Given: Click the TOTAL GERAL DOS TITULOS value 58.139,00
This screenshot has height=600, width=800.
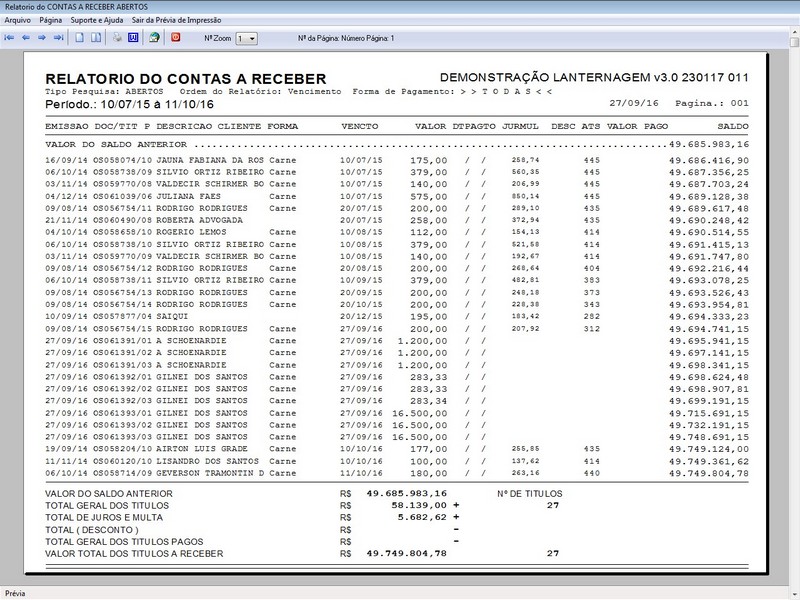Looking at the screenshot, I should [x=419, y=505].
